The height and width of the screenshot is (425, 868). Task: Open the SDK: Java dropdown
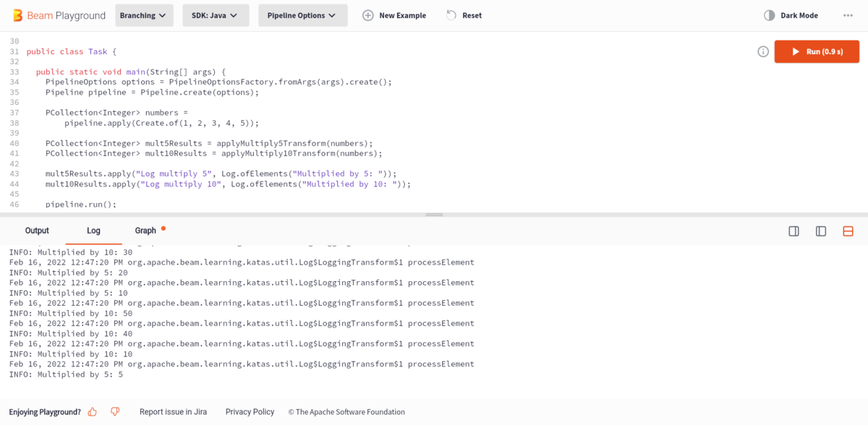coord(215,15)
